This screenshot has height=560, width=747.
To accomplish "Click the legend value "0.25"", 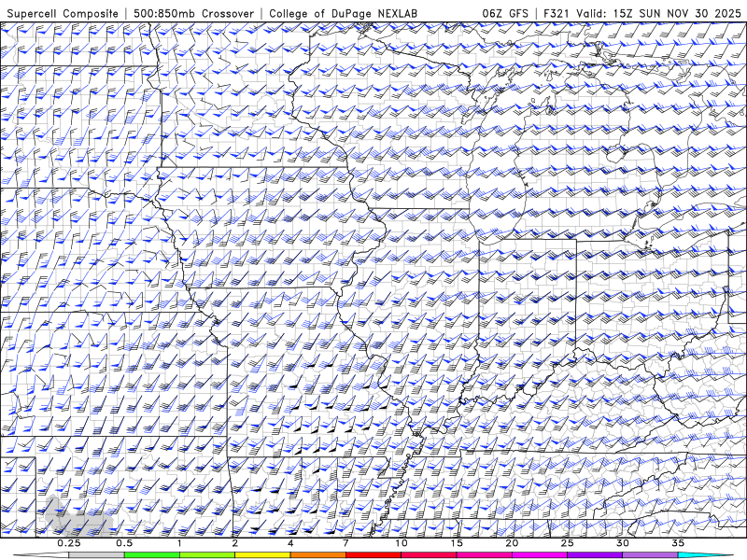I will [x=69, y=543].
